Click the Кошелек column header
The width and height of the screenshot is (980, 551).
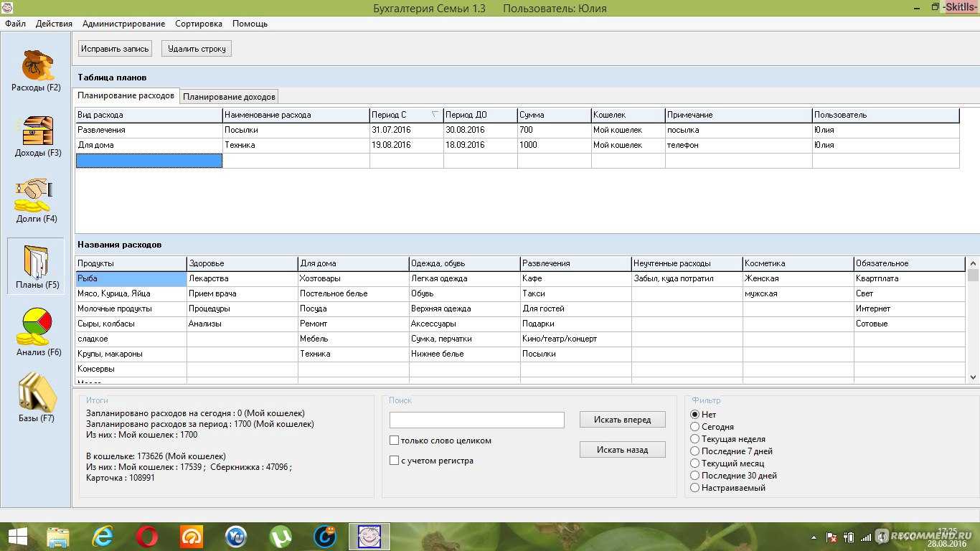628,115
